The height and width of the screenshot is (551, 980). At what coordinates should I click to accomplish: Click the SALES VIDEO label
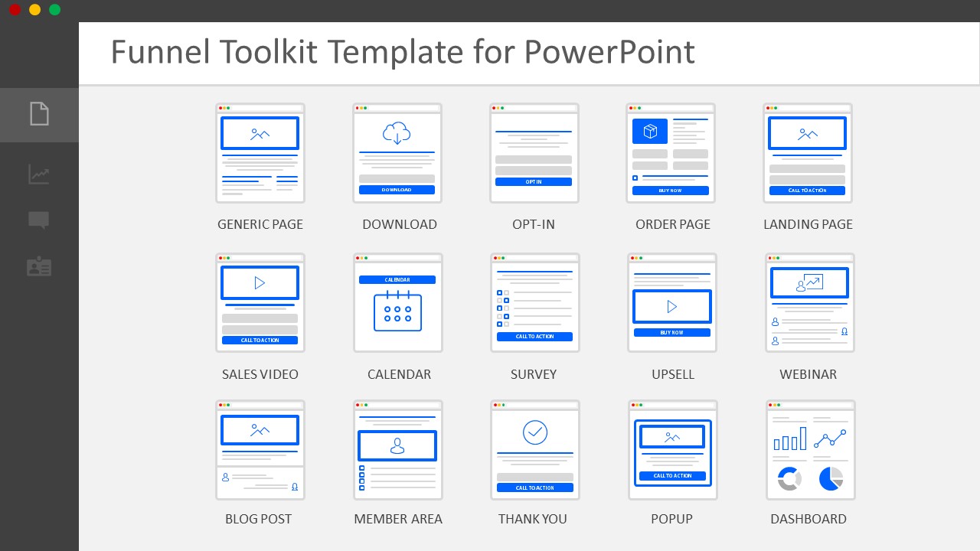260,374
